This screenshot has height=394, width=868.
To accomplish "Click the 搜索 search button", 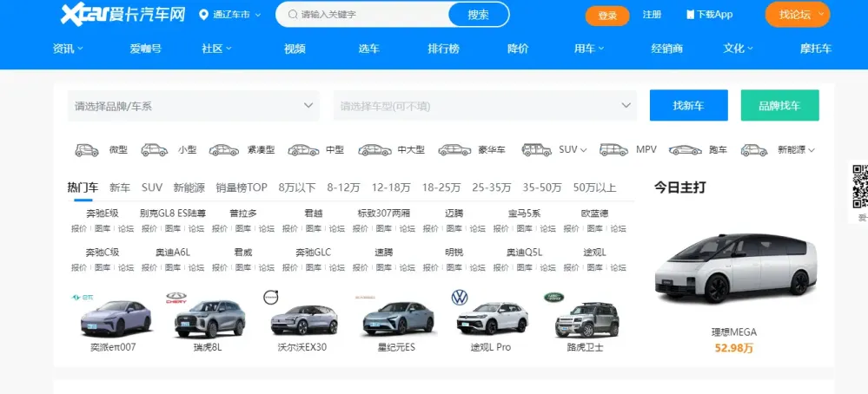I will [x=478, y=15].
